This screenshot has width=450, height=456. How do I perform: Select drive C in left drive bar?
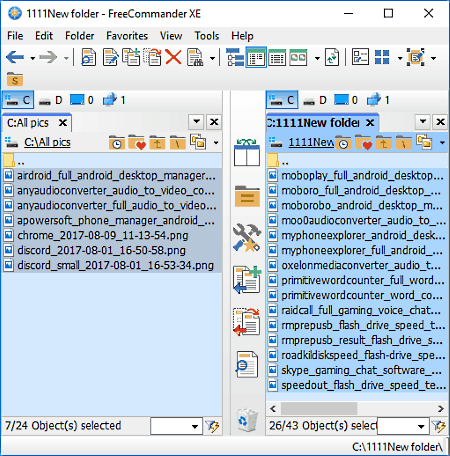pyautogui.click(x=18, y=100)
